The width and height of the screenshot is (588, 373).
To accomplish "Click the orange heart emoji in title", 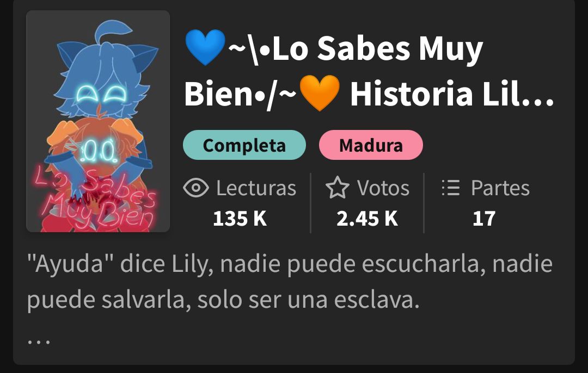I will click(x=320, y=93).
